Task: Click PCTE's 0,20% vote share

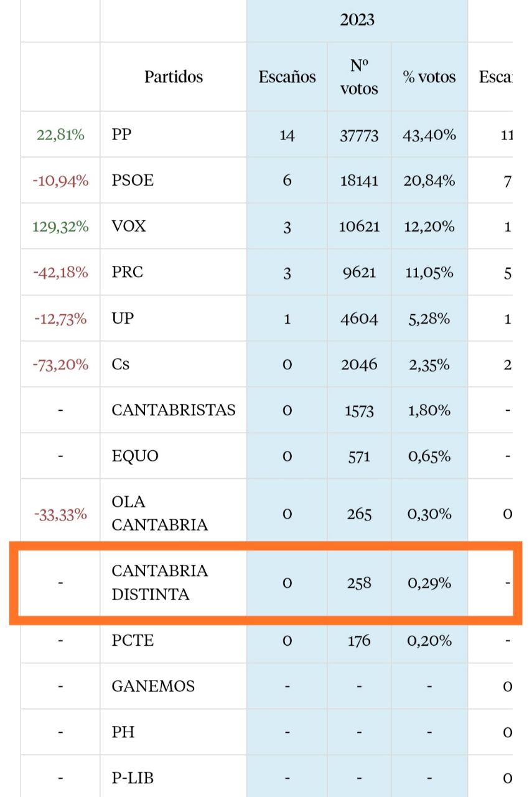Action: point(429,640)
